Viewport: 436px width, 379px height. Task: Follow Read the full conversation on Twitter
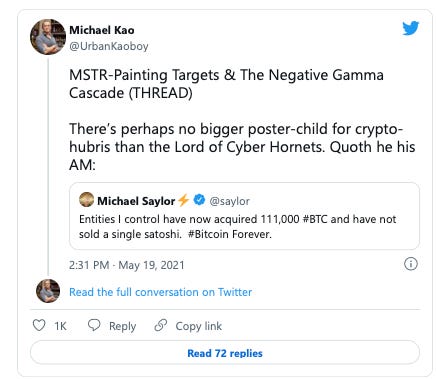point(160,292)
